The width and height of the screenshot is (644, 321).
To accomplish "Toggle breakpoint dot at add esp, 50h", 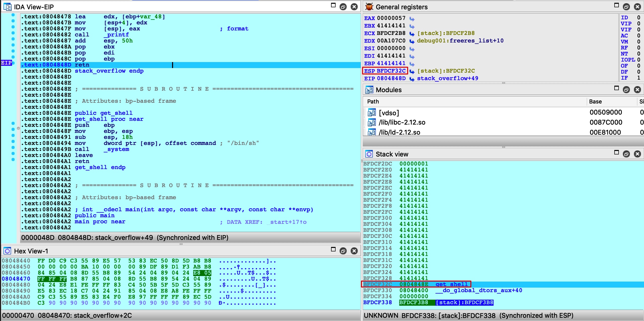I will point(13,39).
